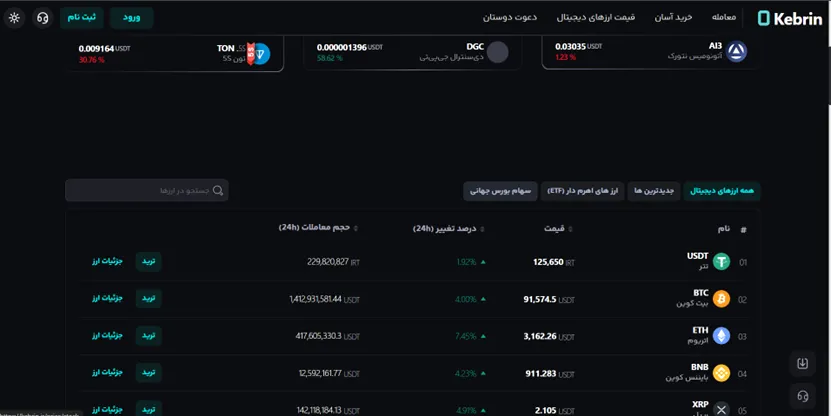Open جزئیات ارز link for XRP
Screen dimensions: 831x416
(x=108, y=410)
